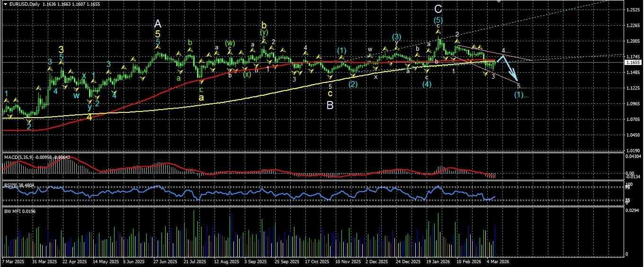Click the 0.04304 MACD scale value

pos(634,156)
